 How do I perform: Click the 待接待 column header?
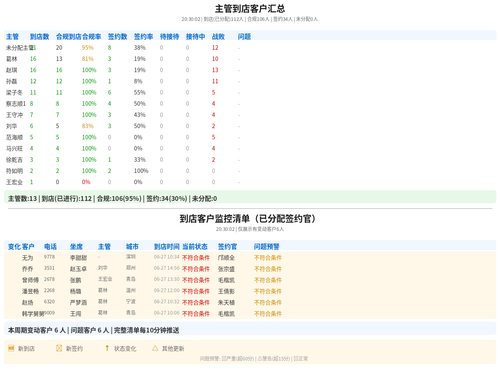pyautogui.click(x=169, y=37)
